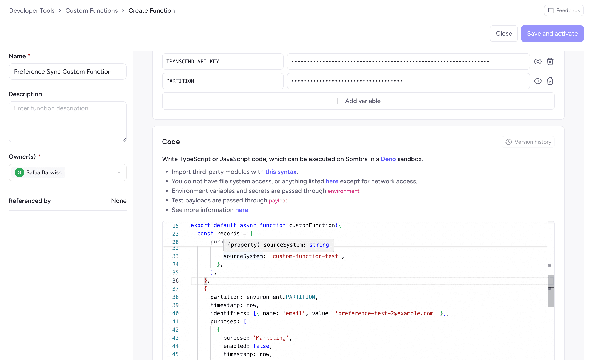Open 'here' link about file system access
This screenshot has height=364, width=591.
332,181
